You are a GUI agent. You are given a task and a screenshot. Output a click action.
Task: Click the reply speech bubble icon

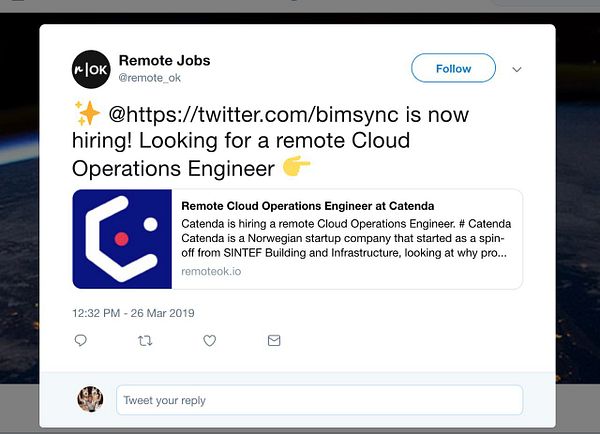click(x=80, y=340)
